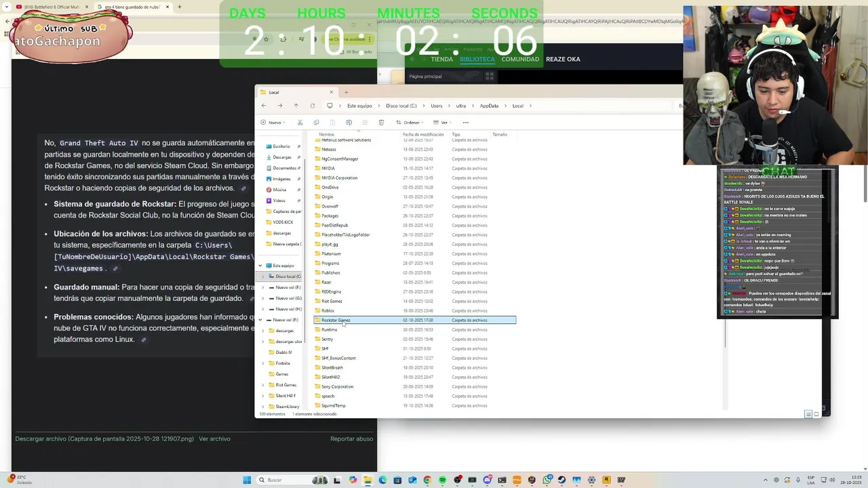Screen dimensions: 868x488
Task: Click the Copy icon in Explorer toolbar
Action: [316, 123]
